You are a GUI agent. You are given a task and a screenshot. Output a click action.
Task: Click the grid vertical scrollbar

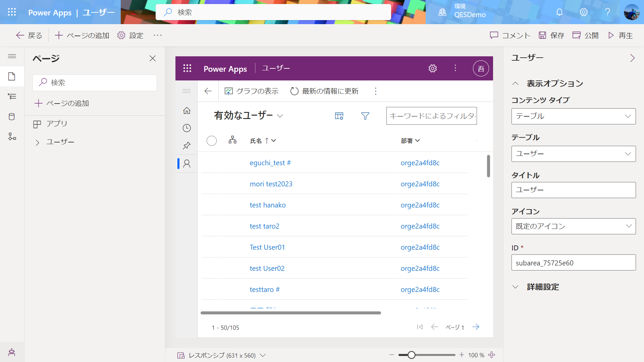click(x=488, y=166)
